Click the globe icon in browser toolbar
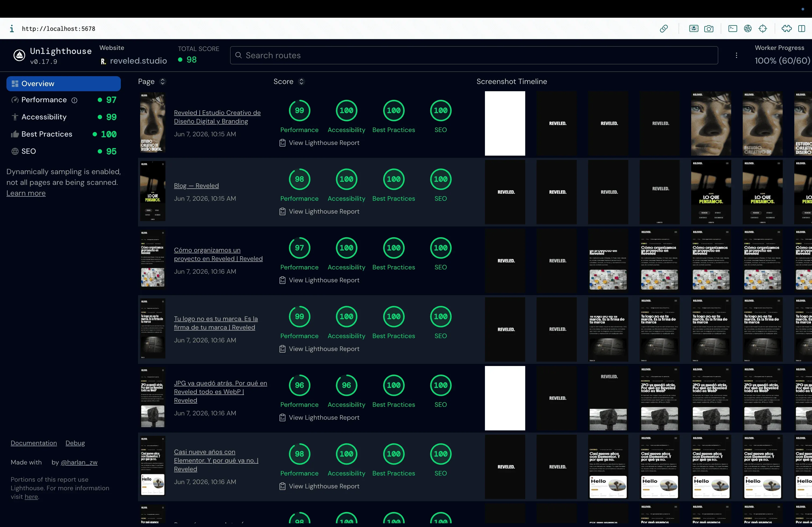 click(x=748, y=29)
